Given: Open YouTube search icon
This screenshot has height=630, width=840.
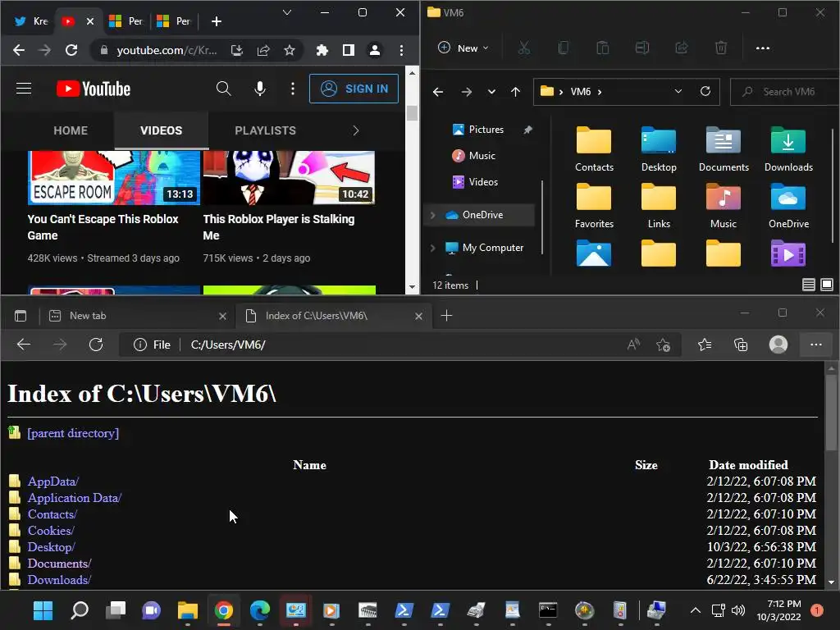Looking at the screenshot, I should pos(223,89).
